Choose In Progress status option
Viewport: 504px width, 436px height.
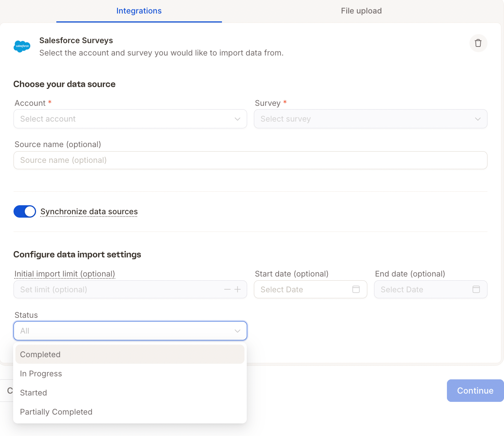[x=130, y=373]
